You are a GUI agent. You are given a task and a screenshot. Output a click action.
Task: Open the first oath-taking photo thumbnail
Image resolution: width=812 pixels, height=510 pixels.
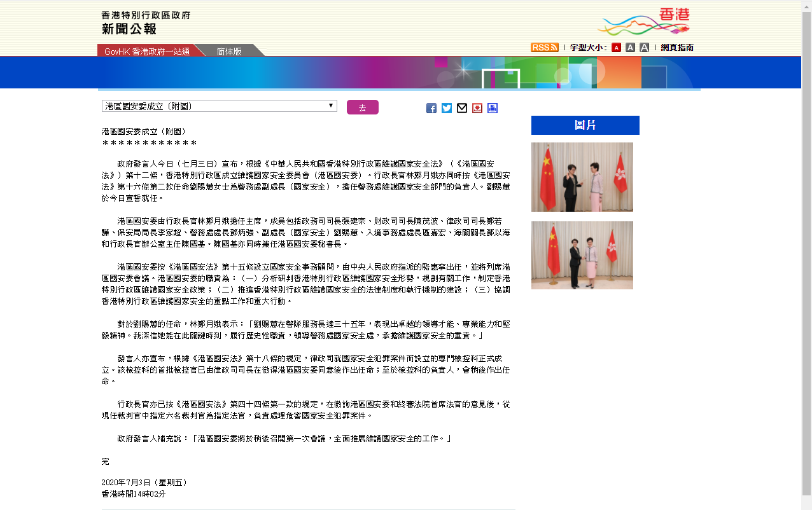tap(582, 177)
